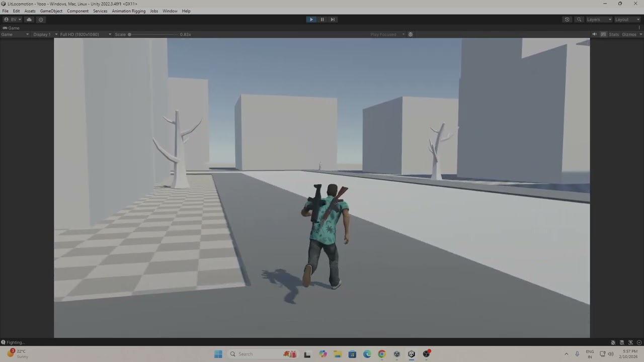The width and height of the screenshot is (644, 362).
Task: Click the active Unity Editor taskbar icon
Action: 412,354
